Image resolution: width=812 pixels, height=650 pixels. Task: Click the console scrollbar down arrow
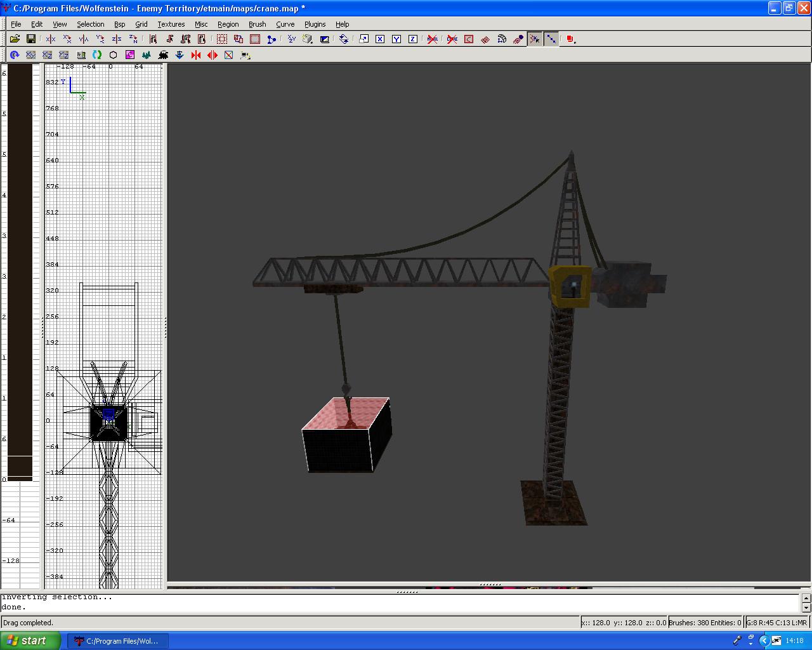click(806, 607)
